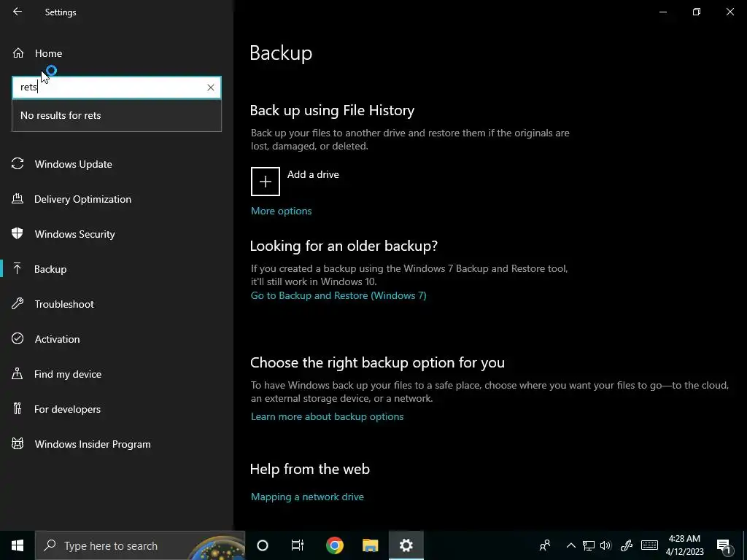Open the Troubleshoot page
The image size is (747, 560).
click(117, 304)
